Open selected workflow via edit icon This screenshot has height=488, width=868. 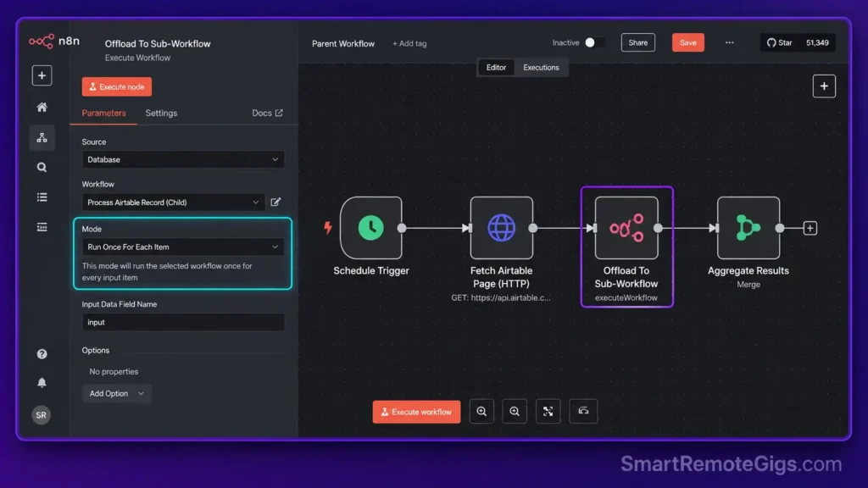[x=275, y=202]
